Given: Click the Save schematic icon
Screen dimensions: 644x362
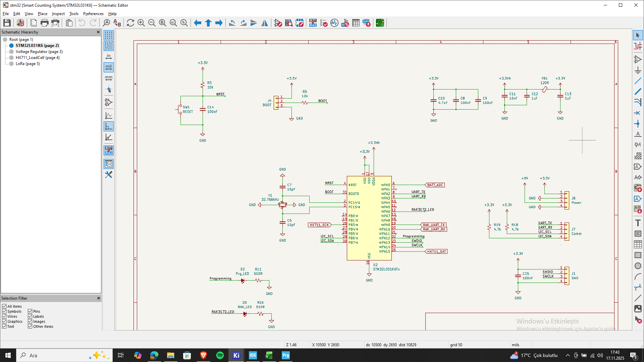Looking at the screenshot, I should [7, 23].
